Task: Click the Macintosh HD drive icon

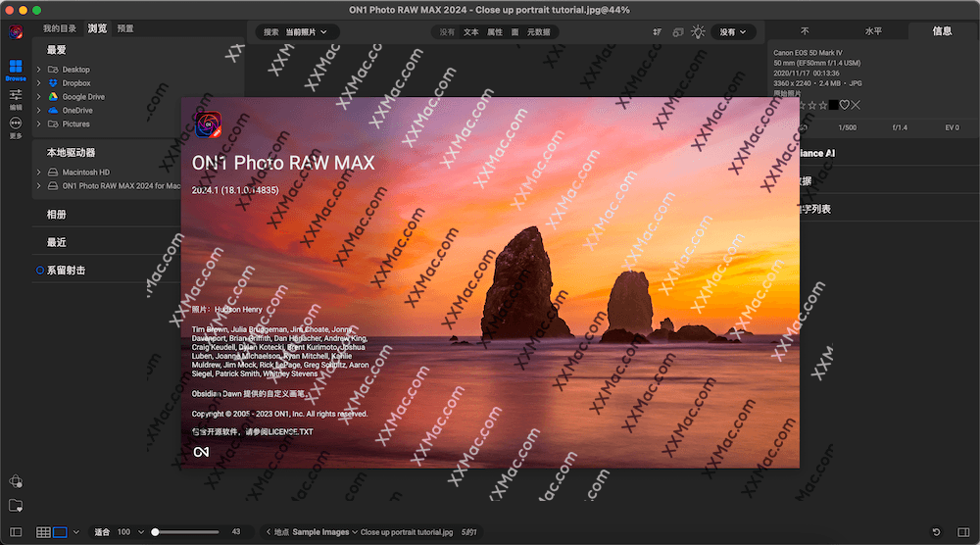Action: point(53,173)
